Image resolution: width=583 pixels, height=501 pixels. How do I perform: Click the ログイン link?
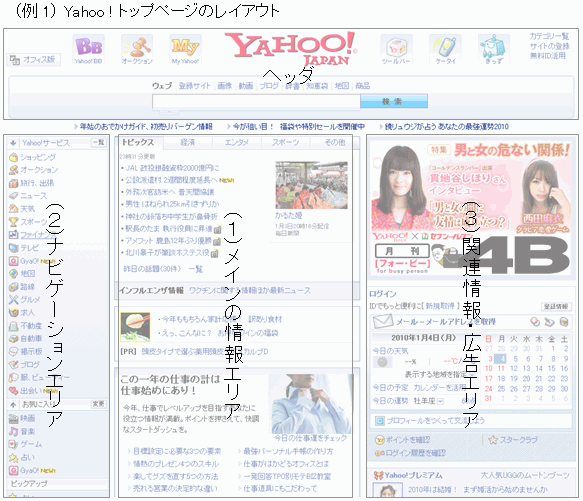pos(383,294)
